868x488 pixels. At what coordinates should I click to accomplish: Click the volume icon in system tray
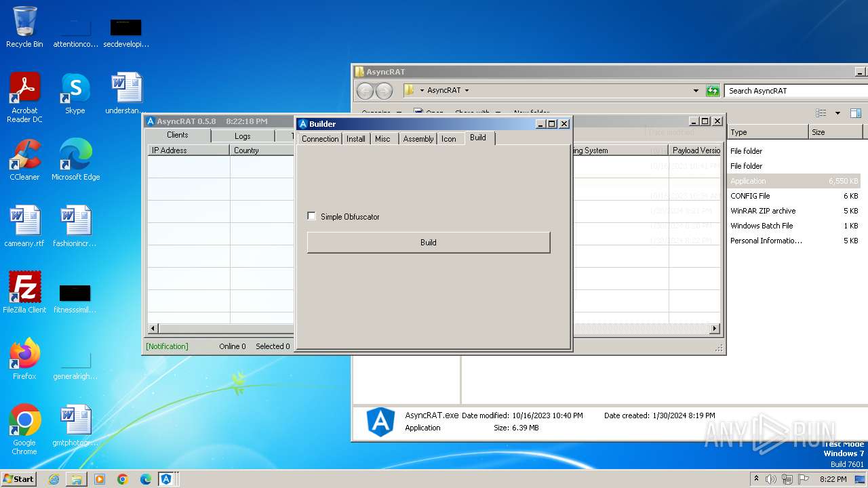click(771, 479)
